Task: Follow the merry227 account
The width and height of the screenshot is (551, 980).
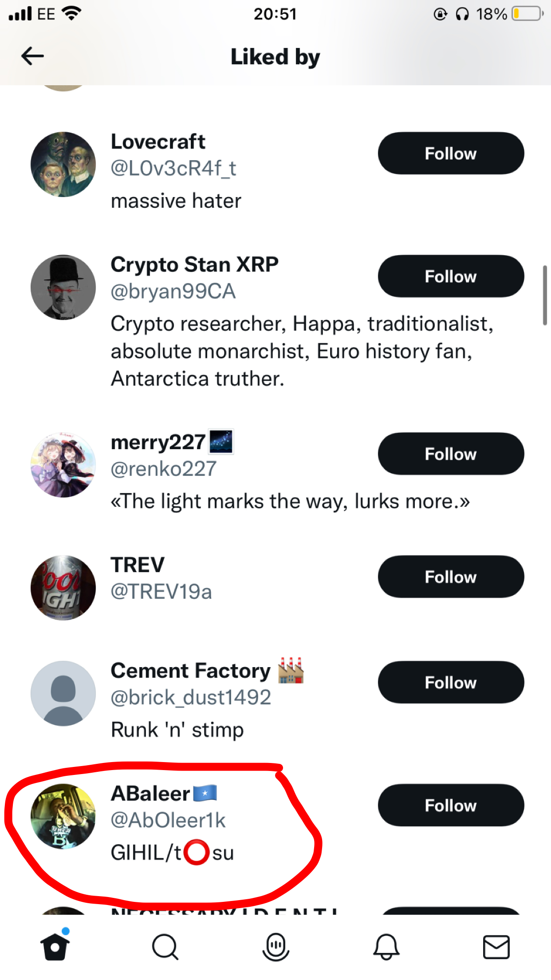Action: click(451, 454)
